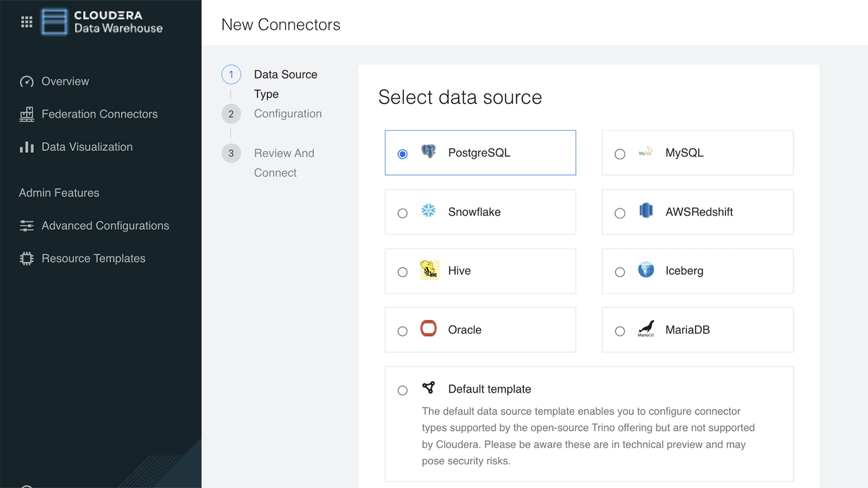The width and height of the screenshot is (868, 488).
Task: Open Advanced Configurations under Admin Features
Action: point(105,225)
